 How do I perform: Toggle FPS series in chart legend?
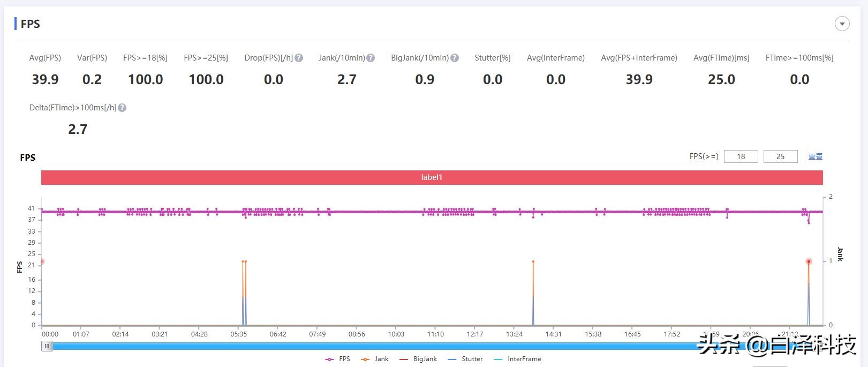(x=338, y=359)
